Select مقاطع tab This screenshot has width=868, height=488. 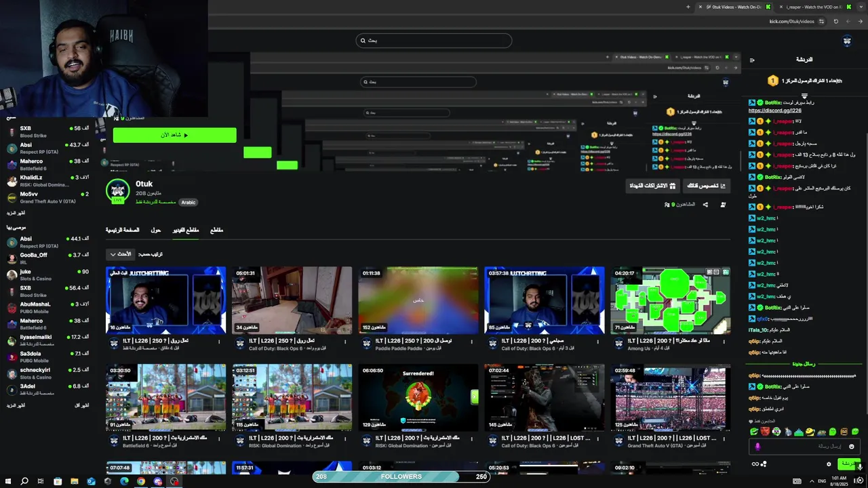coord(216,230)
